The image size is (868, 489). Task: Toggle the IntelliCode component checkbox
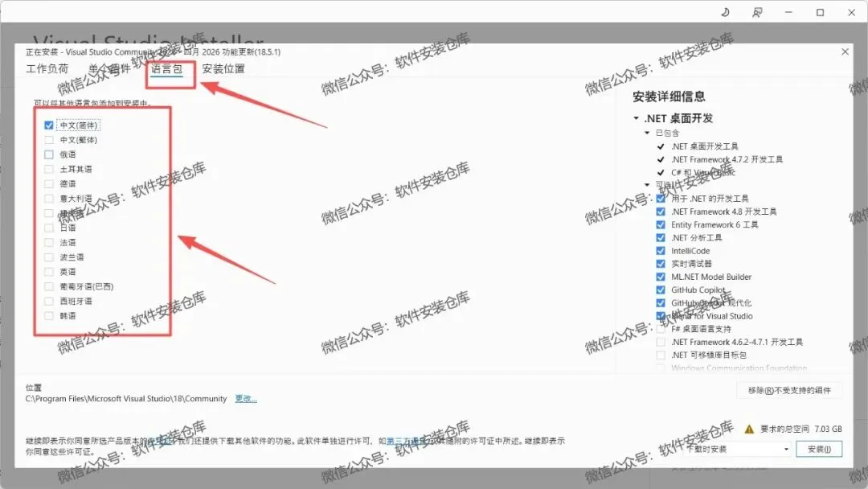(x=661, y=251)
